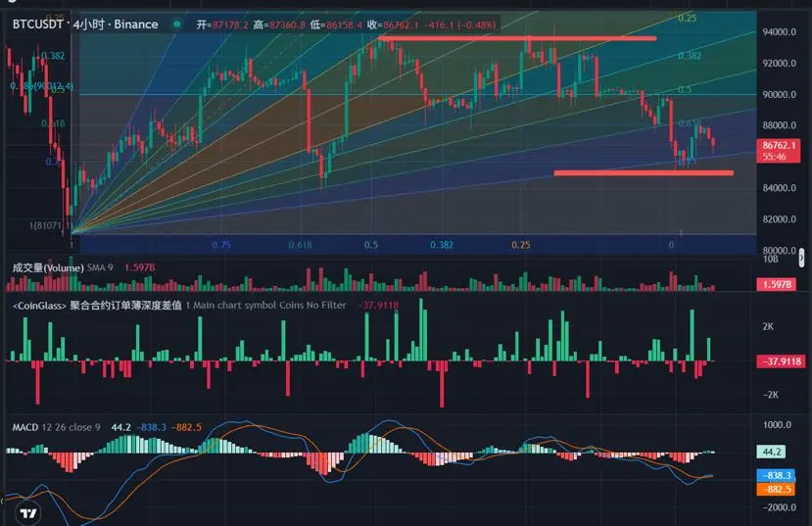Click the -416.1 (-0.48%) change value
This screenshot has width=812, height=526.
459,24
